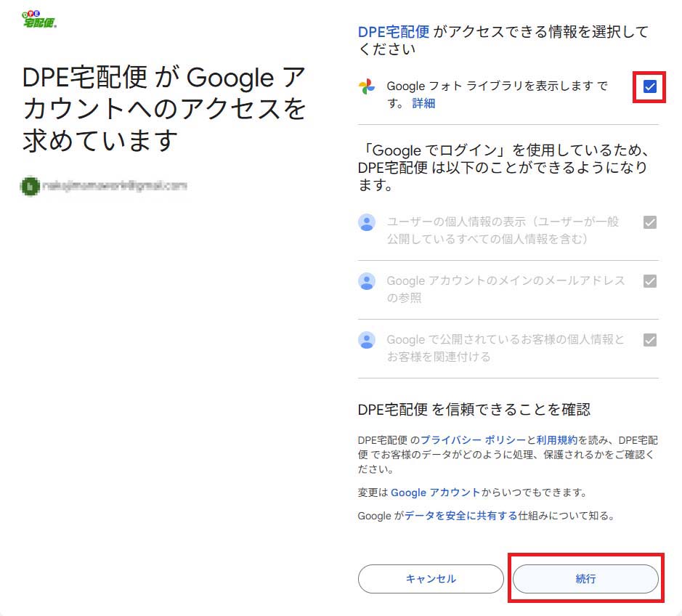
Task: Click the Google Photos pinwheel icon
Action: coord(367,86)
